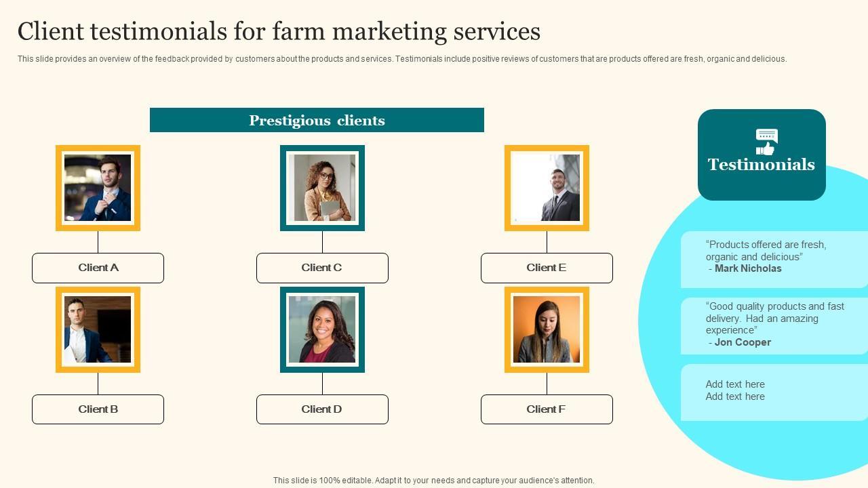This screenshot has width=868, height=488.
Task: Click the Client B label box
Action: coord(98,409)
